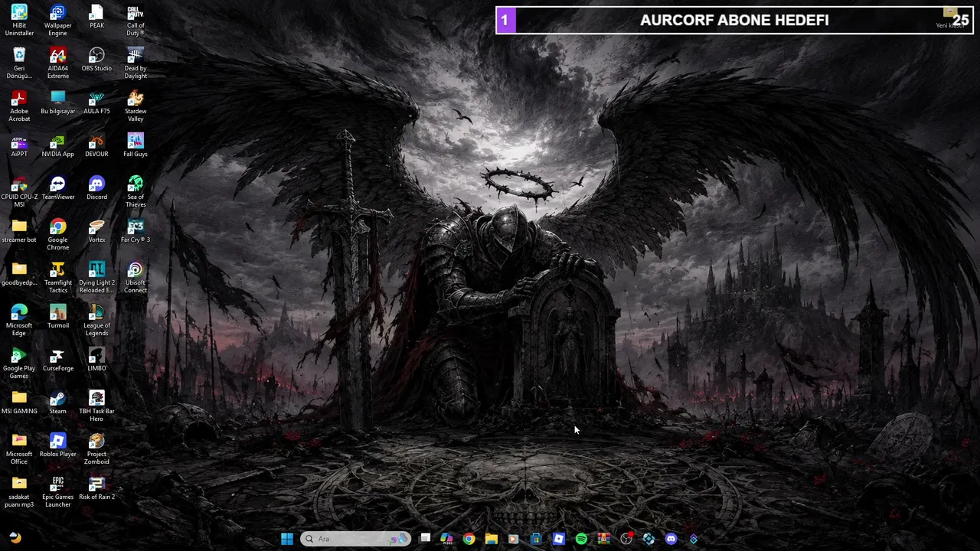
Task: Select the TBH Task Bar Hero icon
Action: pos(96,406)
